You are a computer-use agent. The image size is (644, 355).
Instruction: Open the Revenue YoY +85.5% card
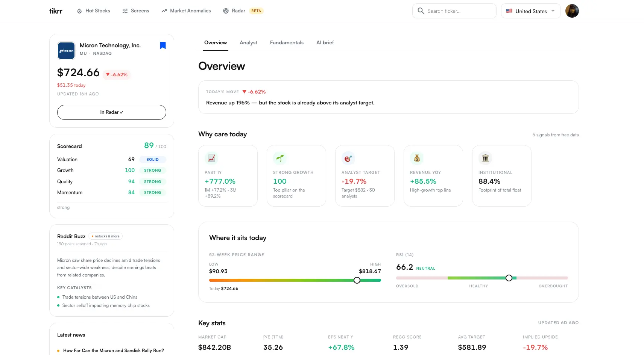tap(433, 176)
